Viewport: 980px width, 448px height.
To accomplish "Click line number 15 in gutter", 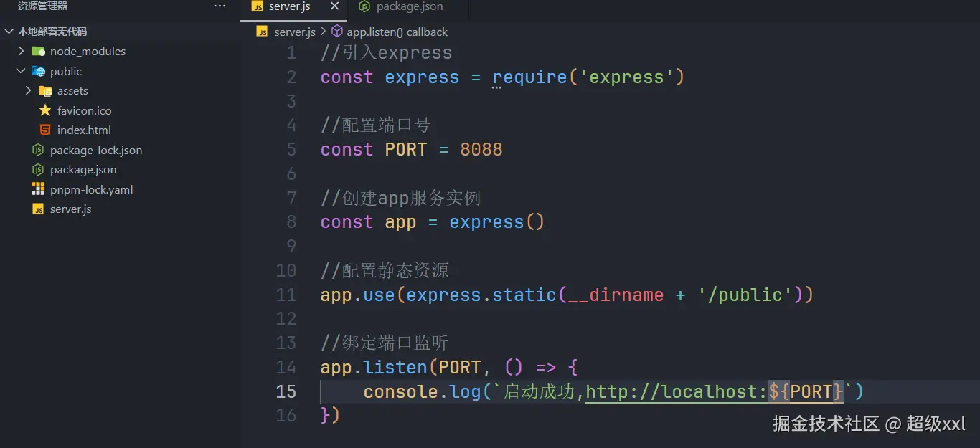I will [x=286, y=391].
